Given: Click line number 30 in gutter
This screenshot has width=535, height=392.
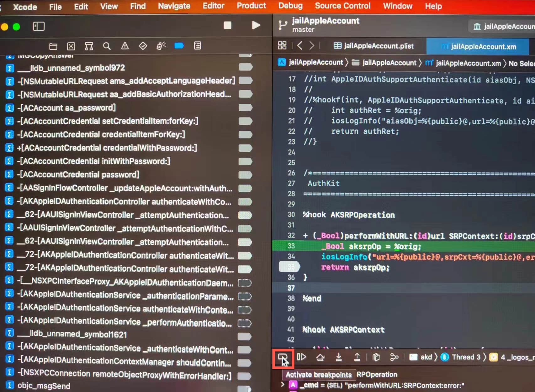Looking at the screenshot, I should point(291,215).
